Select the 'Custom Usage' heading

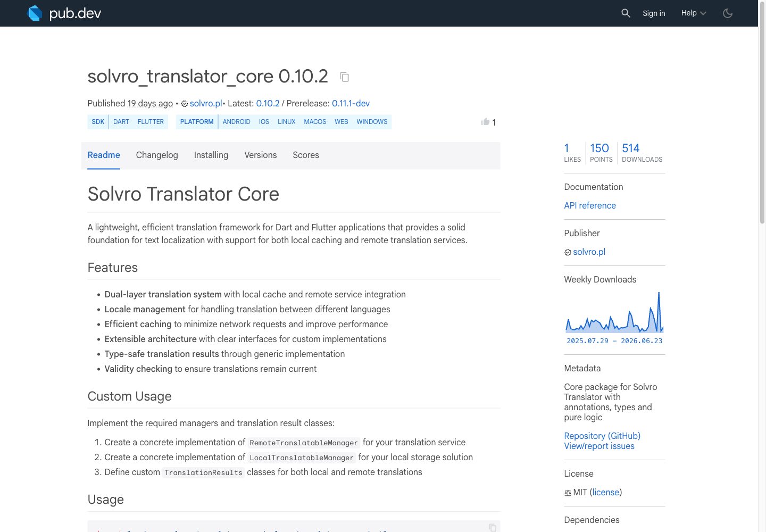pos(130,396)
